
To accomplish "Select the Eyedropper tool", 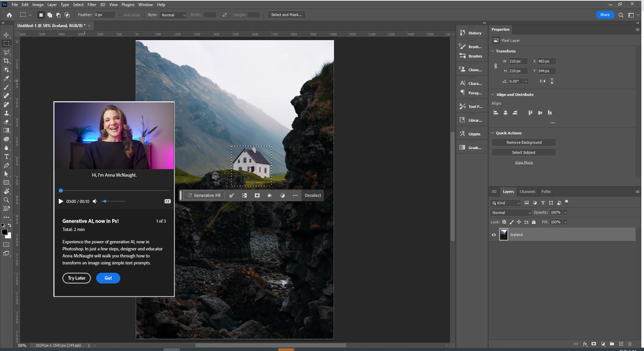I will (x=6, y=78).
